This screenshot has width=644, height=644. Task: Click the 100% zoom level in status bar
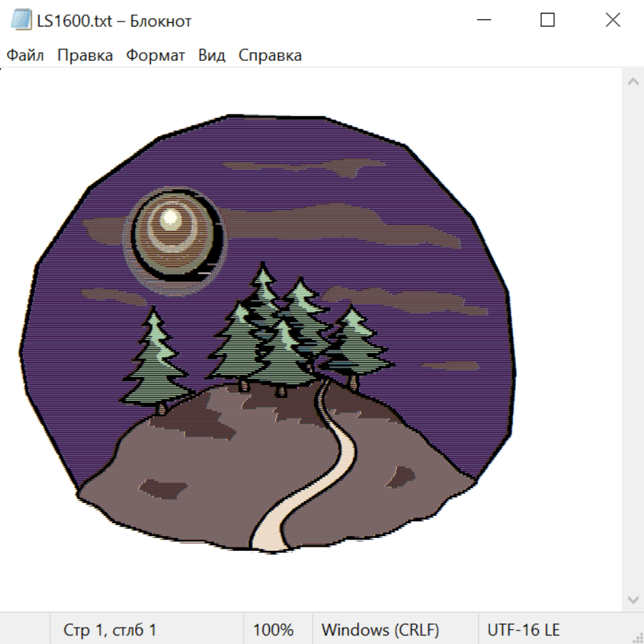[x=273, y=630]
